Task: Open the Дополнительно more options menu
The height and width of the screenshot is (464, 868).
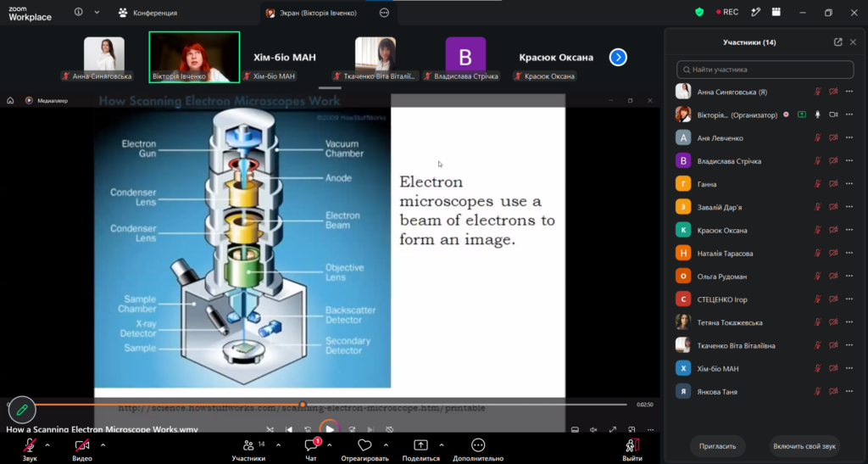Action: point(478,449)
